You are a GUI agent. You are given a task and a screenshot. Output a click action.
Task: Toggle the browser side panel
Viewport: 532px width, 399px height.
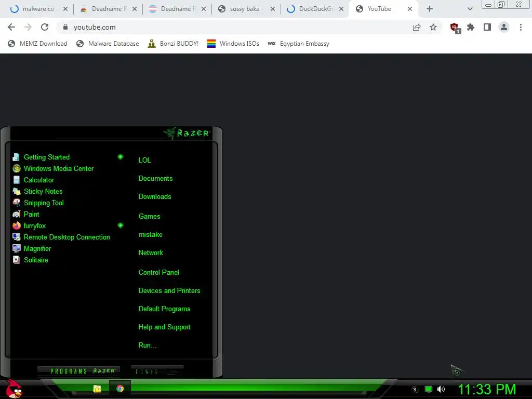pos(487,27)
